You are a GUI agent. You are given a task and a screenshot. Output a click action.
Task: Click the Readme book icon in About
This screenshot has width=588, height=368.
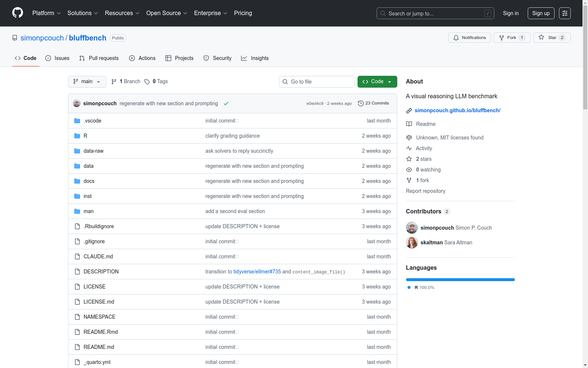coord(409,124)
